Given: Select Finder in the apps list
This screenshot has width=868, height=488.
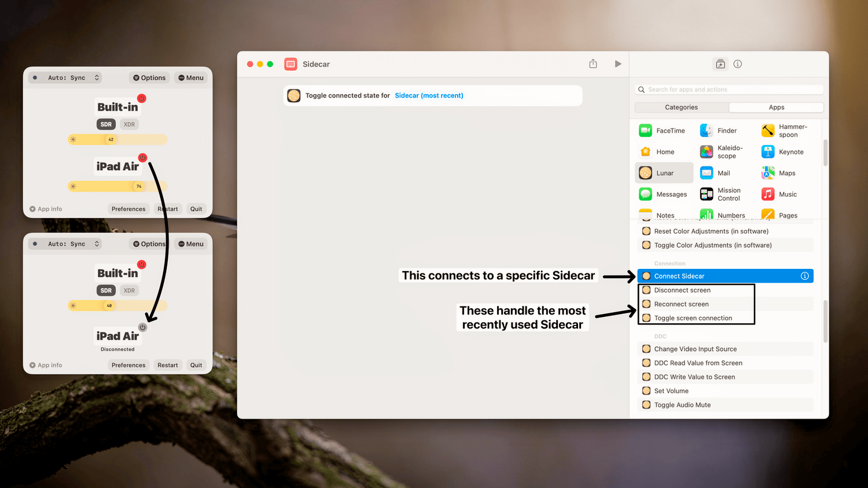Looking at the screenshot, I should pos(719,131).
